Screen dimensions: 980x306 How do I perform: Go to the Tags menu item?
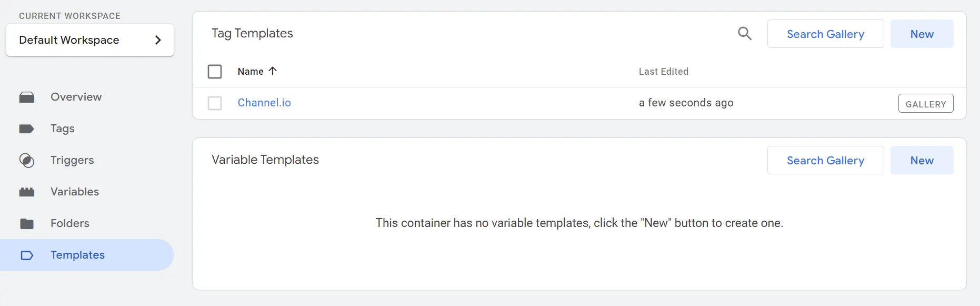click(63, 129)
